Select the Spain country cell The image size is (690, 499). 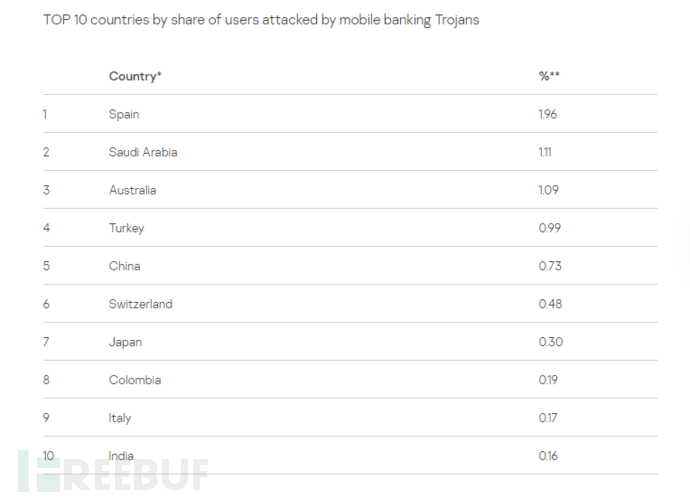point(124,114)
